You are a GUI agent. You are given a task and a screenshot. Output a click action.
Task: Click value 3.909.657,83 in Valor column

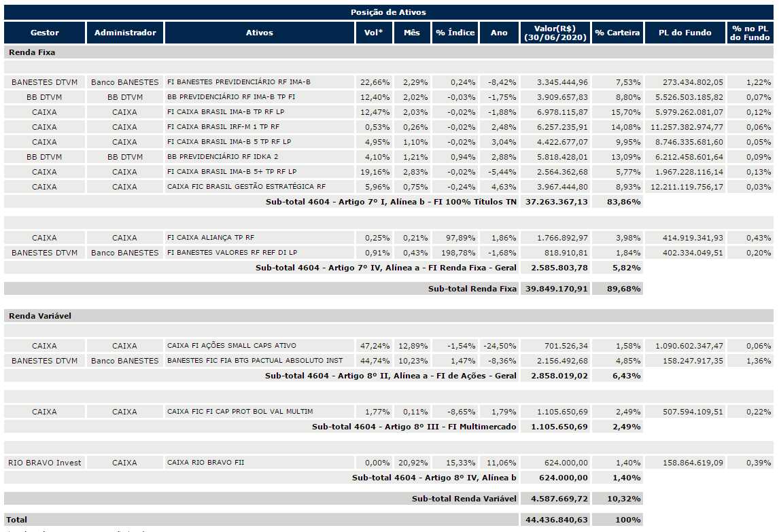(x=562, y=97)
